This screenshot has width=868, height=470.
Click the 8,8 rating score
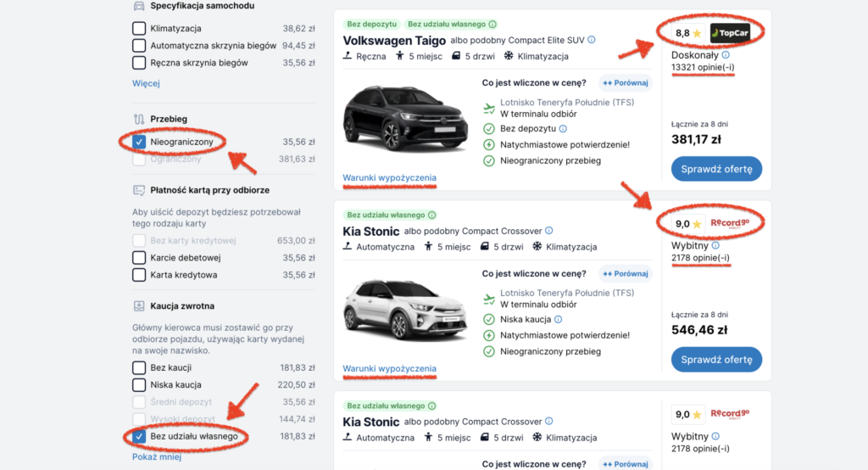(x=682, y=33)
